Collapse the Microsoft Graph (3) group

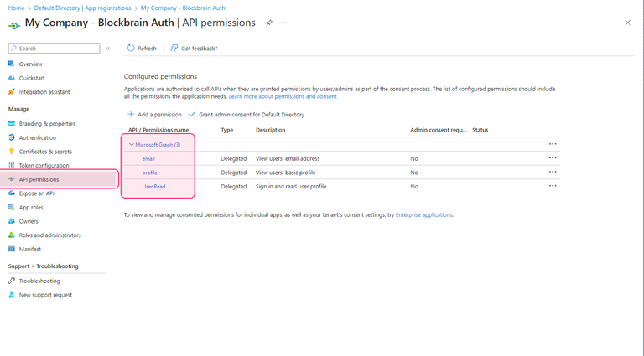pyautogui.click(x=132, y=144)
